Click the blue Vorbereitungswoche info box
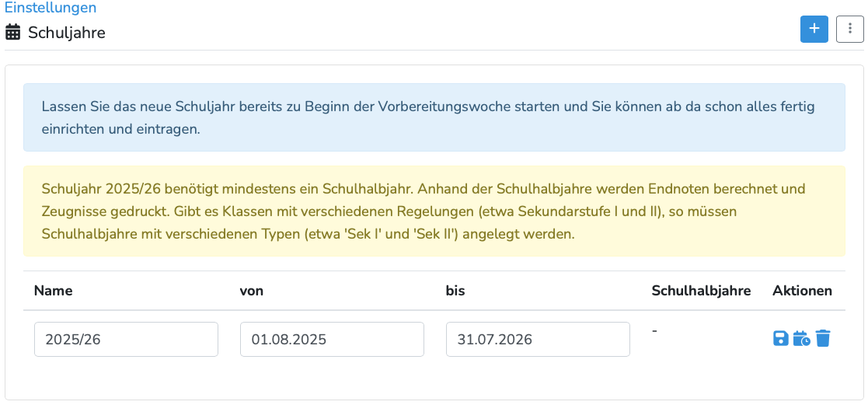The image size is (868, 405). 434,117
